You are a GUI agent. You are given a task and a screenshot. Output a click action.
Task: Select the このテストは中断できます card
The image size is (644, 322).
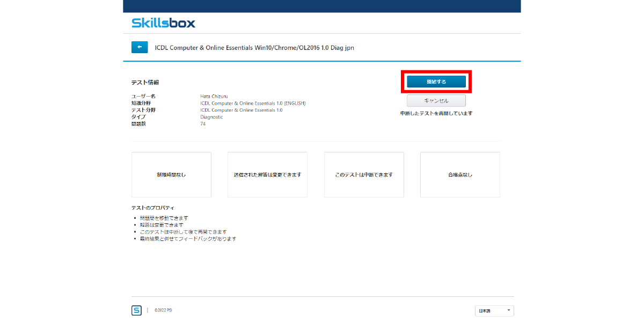tap(364, 175)
